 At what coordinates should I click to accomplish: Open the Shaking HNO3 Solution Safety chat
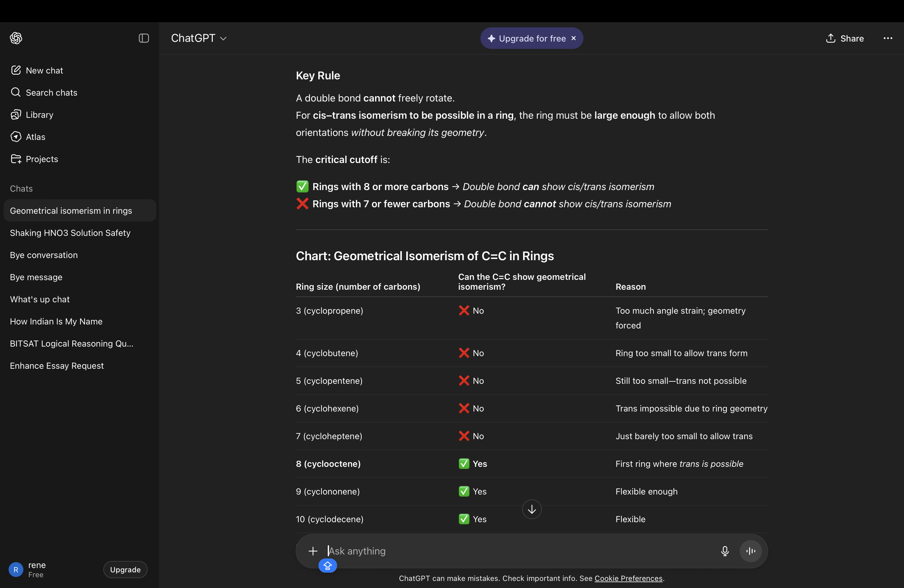pos(70,233)
